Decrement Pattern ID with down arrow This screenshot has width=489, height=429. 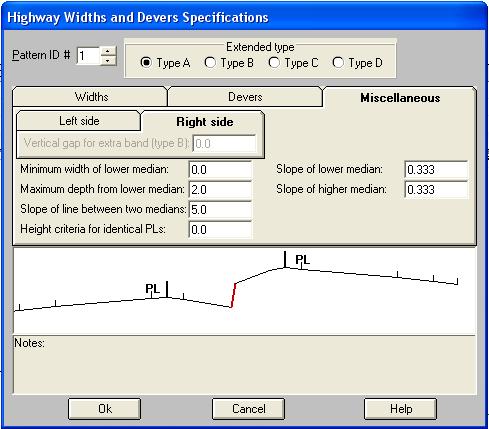coord(108,60)
